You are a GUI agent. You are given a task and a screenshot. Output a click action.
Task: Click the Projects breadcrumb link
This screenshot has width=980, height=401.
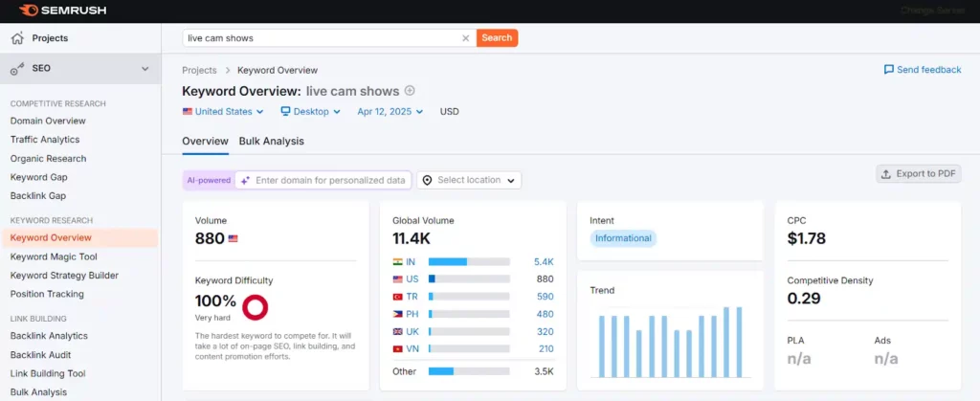(199, 70)
